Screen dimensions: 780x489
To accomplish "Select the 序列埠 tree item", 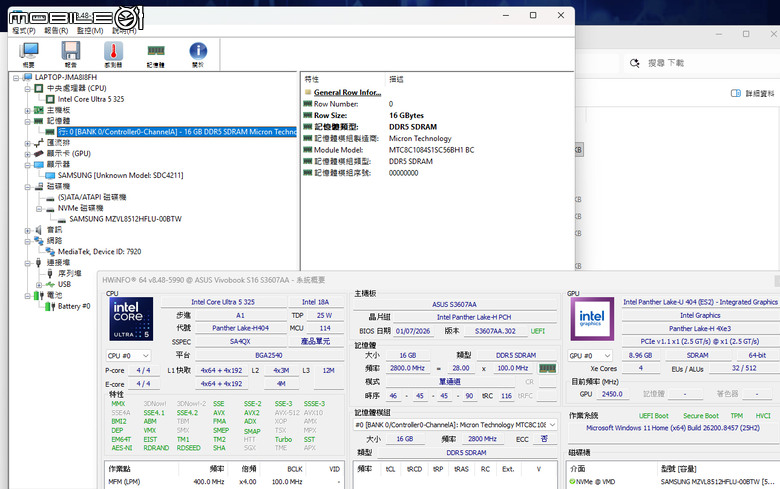I will (70, 274).
